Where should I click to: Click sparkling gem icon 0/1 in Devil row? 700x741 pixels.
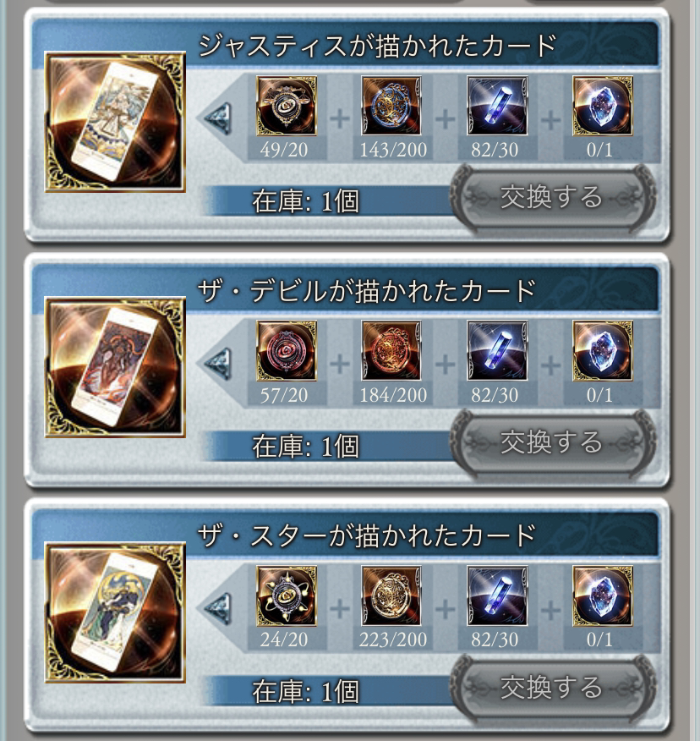[x=603, y=351]
